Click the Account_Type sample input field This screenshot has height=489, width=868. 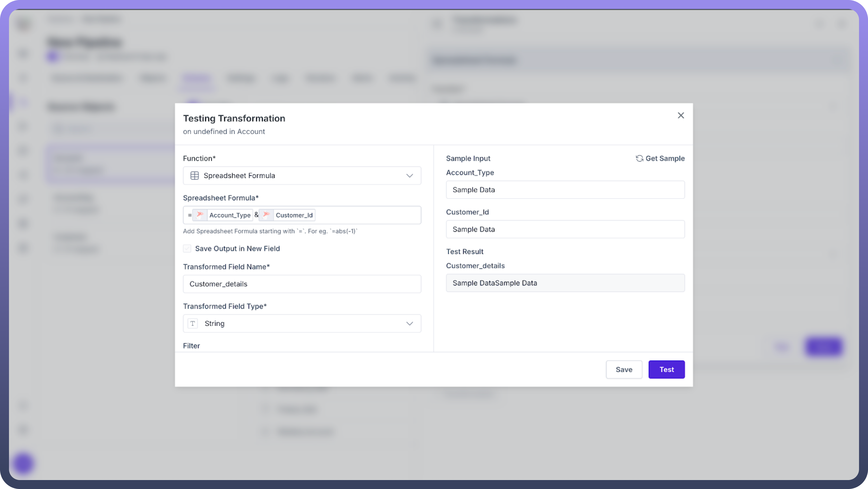(565, 190)
